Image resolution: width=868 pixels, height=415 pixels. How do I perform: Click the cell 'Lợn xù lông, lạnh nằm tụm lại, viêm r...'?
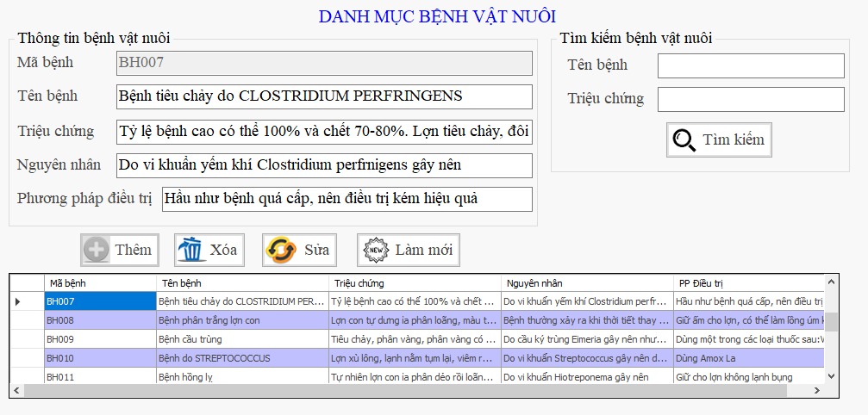(415, 358)
